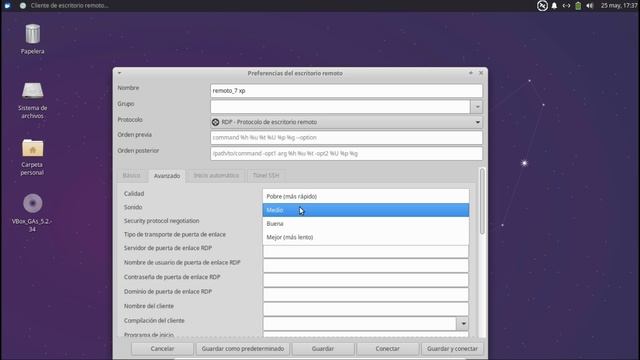Click the dialog's vertical scrollbar
The image size is (640, 360).
point(482,202)
